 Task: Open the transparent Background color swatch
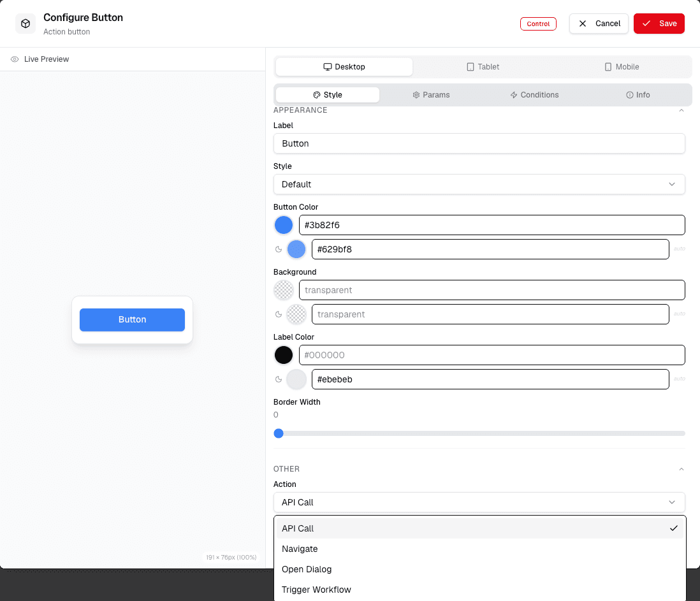pos(284,291)
